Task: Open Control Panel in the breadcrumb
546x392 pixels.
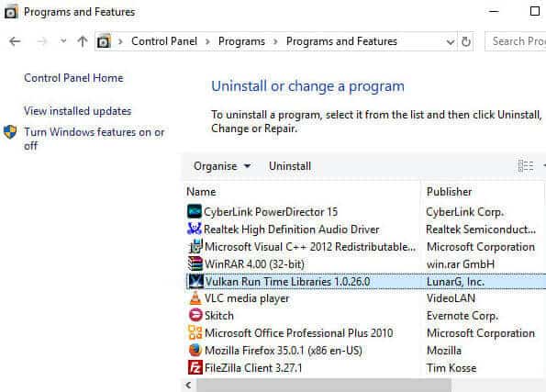Action: pyautogui.click(x=164, y=41)
